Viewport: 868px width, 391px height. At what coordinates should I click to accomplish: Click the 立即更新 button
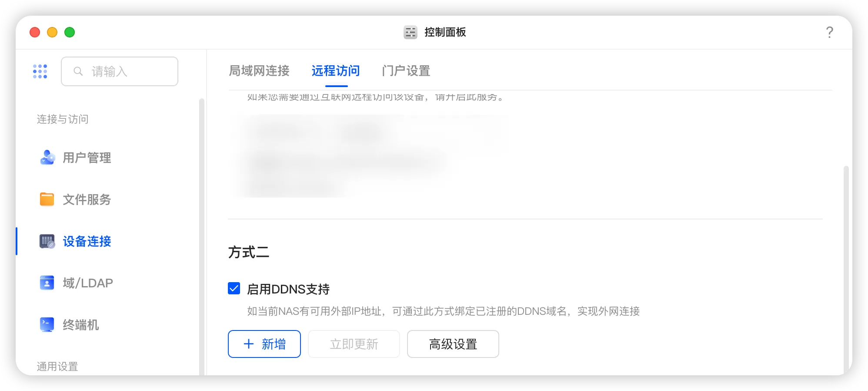click(354, 344)
